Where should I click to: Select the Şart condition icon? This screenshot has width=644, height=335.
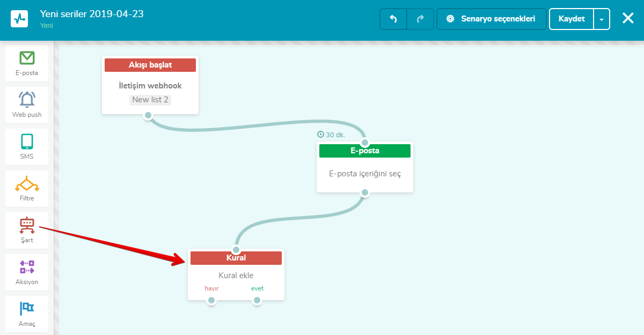click(x=27, y=225)
